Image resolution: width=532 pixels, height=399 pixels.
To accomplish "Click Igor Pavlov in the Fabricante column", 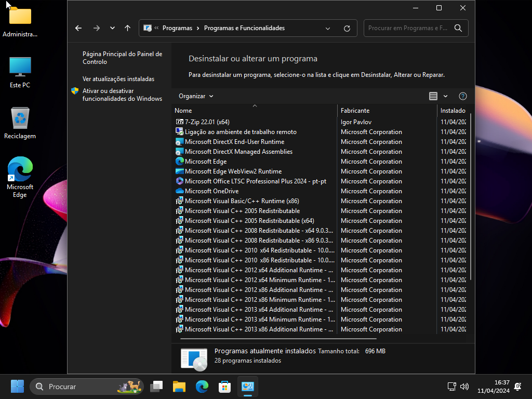I will [x=356, y=122].
